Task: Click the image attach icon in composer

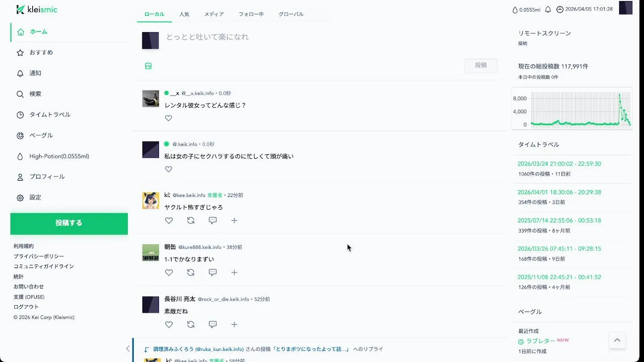Action: click(148, 66)
